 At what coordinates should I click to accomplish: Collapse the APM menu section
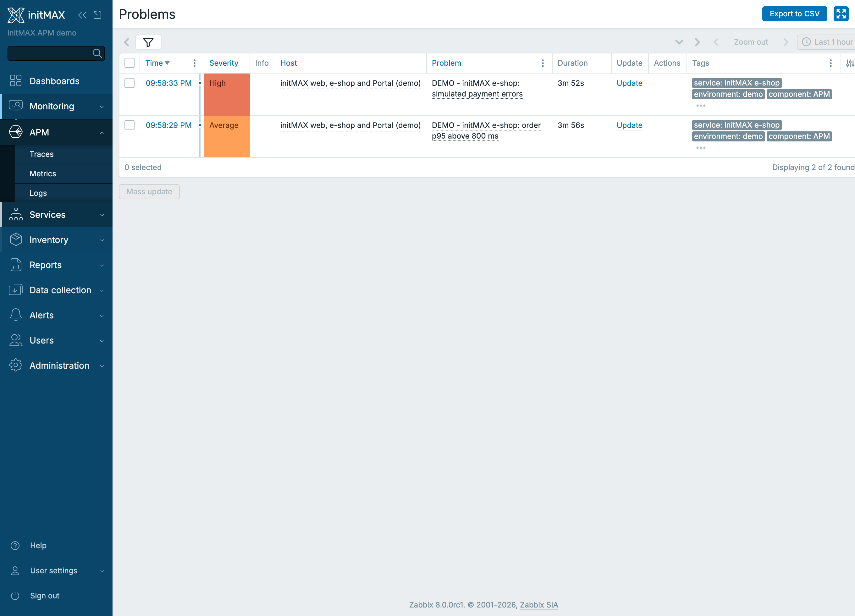57,132
